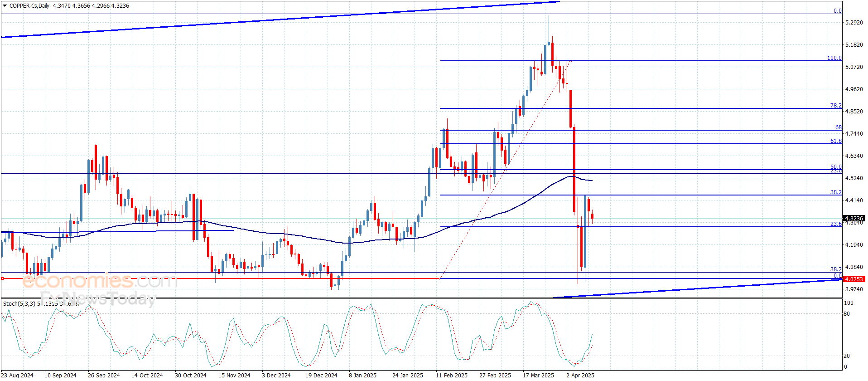Viewport: 868px width, 381px height.
Task: Click price axis label 4.7440
Action: (x=854, y=134)
